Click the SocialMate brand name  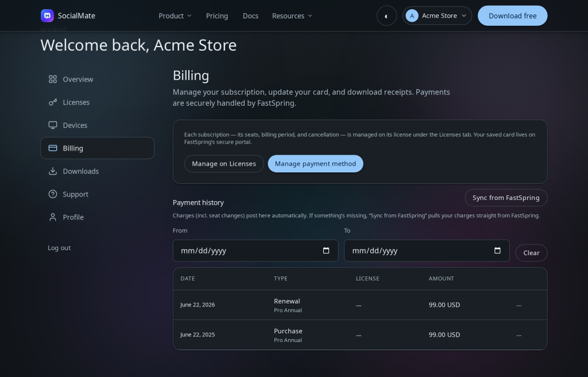click(76, 16)
